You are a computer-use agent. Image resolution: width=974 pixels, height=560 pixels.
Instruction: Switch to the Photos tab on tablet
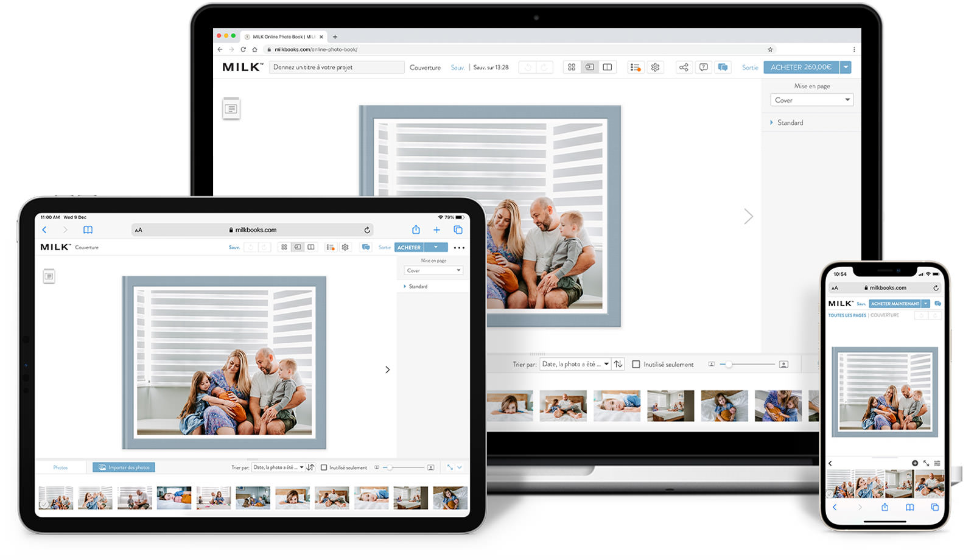click(60, 467)
